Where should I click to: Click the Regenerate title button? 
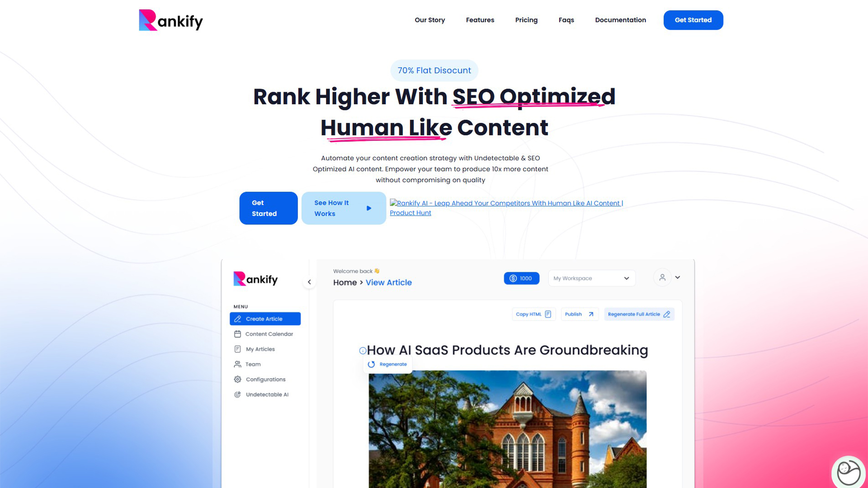click(x=387, y=364)
